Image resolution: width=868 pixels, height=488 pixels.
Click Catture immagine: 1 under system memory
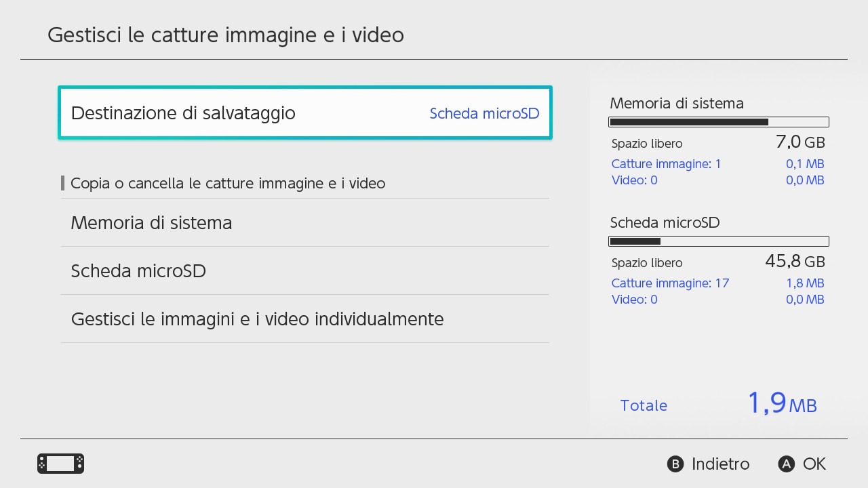pyautogui.click(x=666, y=164)
